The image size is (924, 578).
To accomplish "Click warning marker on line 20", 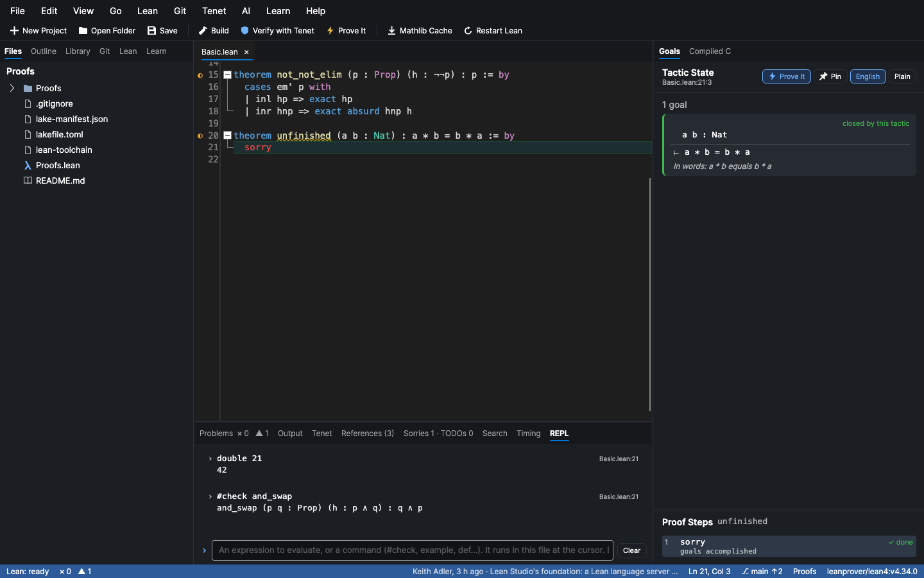I will (x=200, y=136).
